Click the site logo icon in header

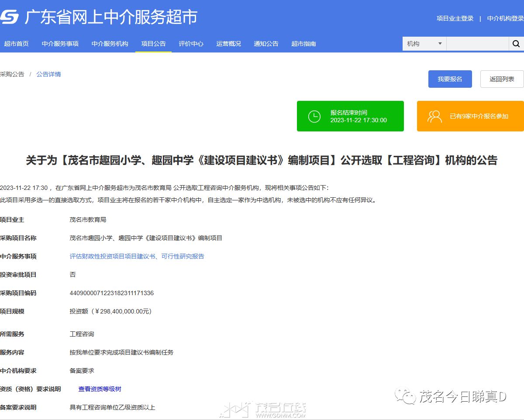(x=9, y=17)
